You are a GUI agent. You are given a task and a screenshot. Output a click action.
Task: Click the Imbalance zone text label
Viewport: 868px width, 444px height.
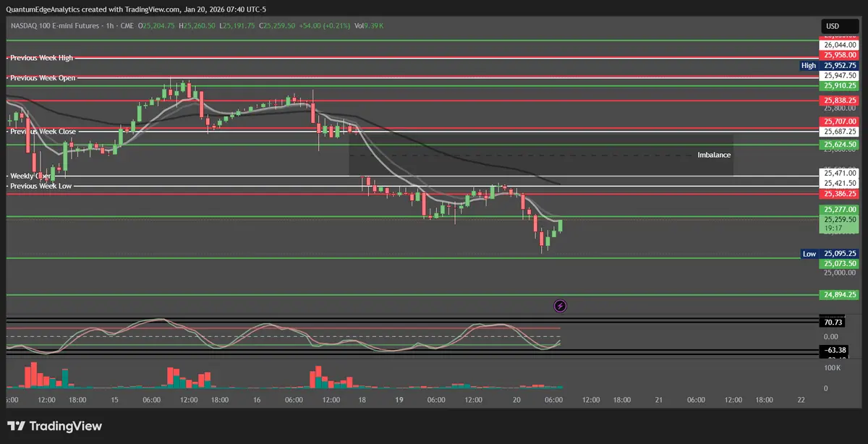[713, 155]
